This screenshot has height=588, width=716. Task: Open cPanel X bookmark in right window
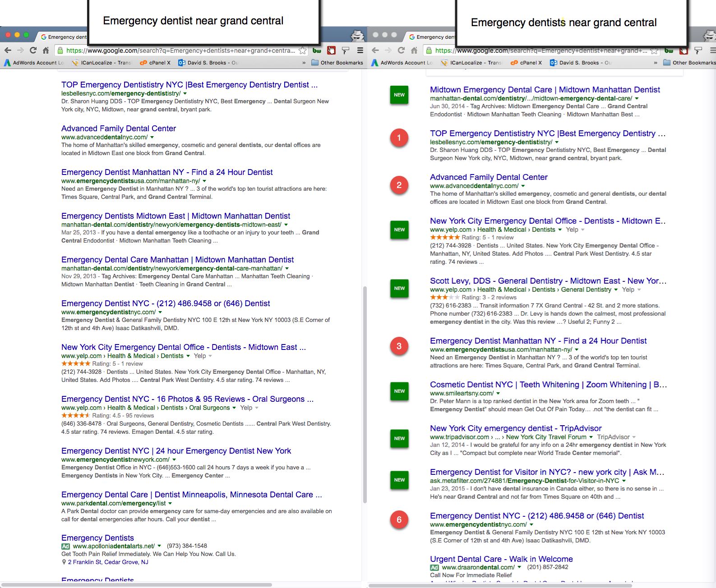tap(526, 63)
